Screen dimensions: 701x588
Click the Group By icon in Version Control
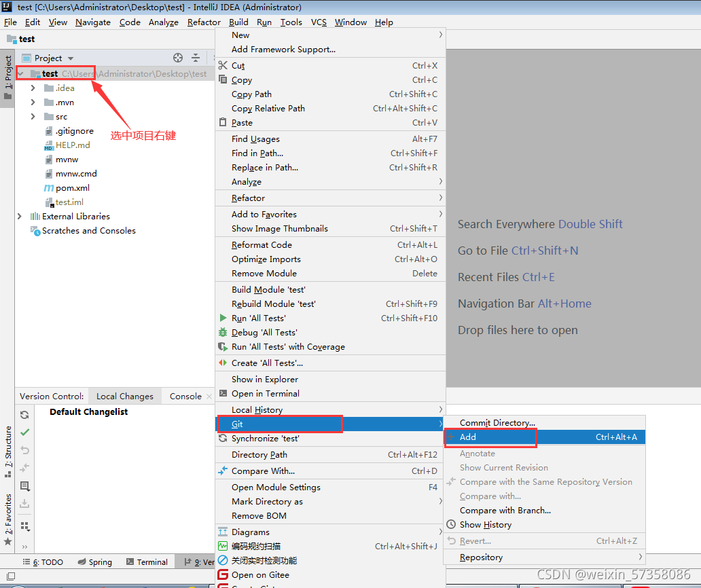click(25, 526)
